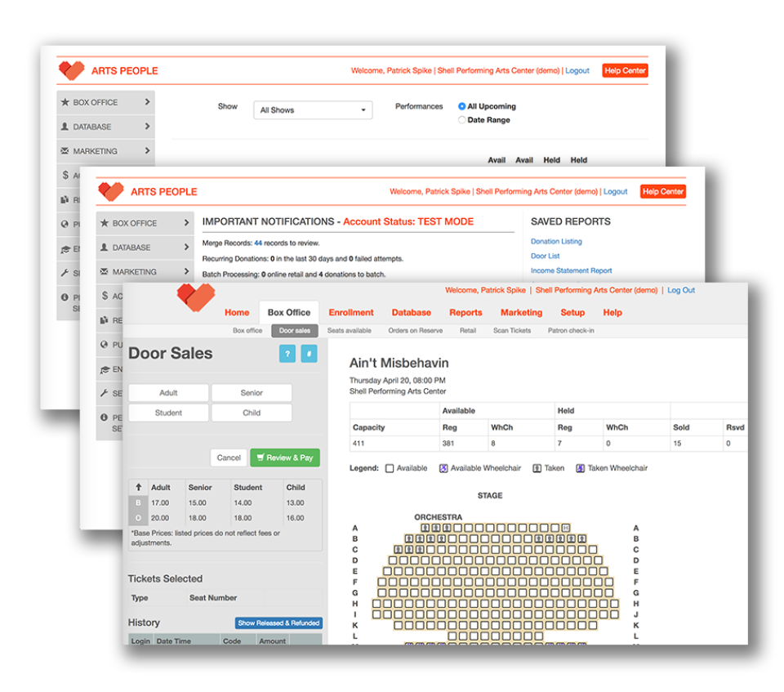Switch to the Enrollment tab
The height and width of the screenshot is (692, 784).
pos(351,312)
